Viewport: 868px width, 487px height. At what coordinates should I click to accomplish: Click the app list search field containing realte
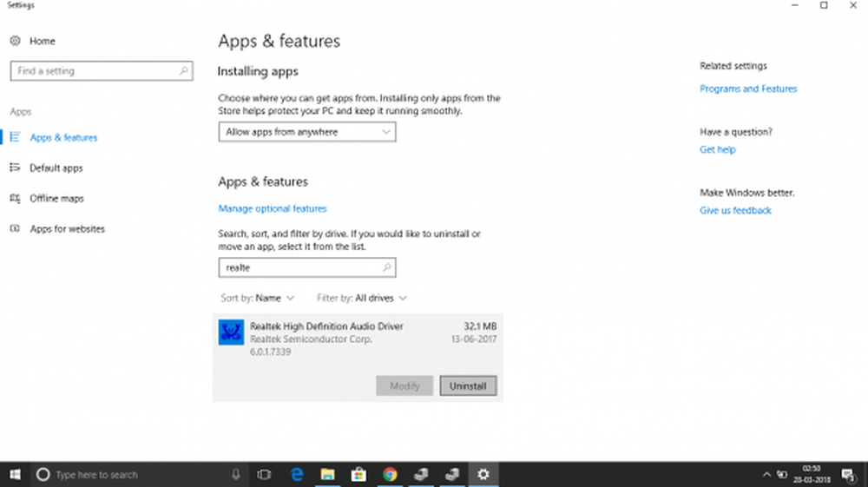299,268
